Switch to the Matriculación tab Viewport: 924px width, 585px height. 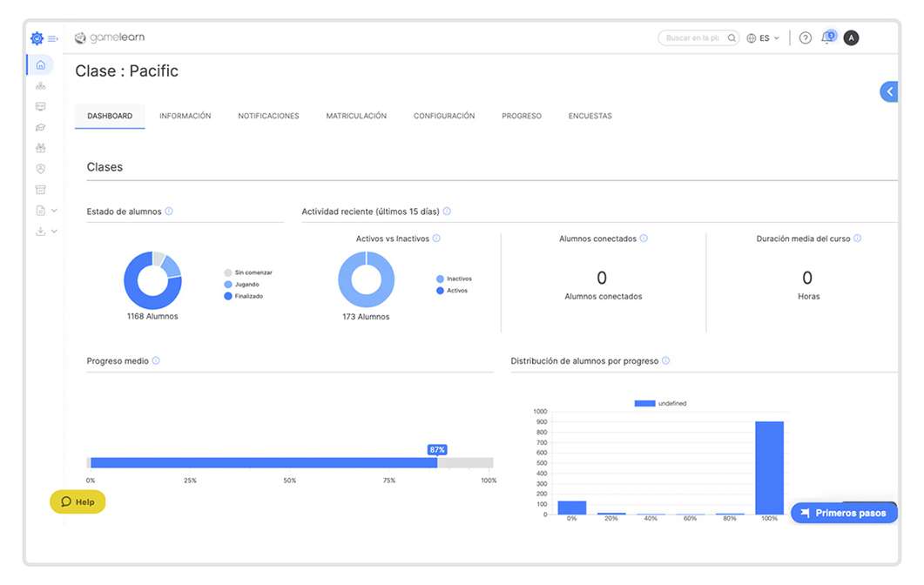(356, 116)
